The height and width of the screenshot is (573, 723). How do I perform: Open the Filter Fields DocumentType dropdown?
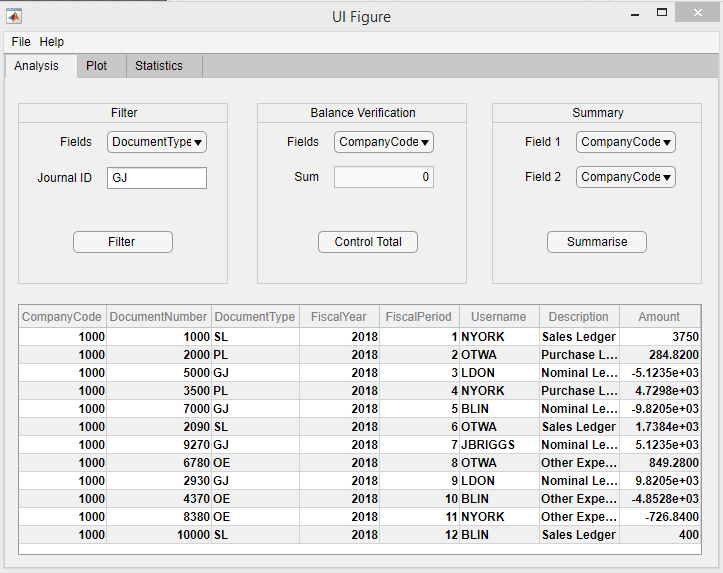click(x=157, y=142)
